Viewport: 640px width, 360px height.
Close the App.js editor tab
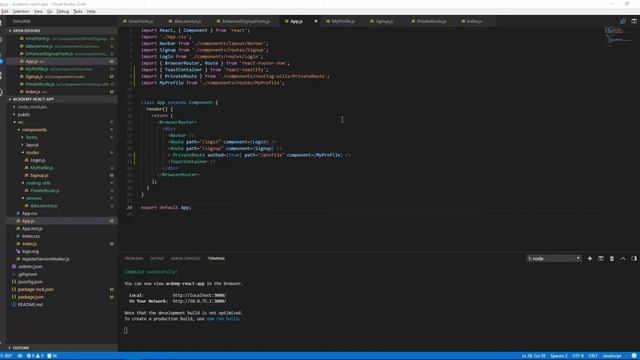tap(316, 21)
